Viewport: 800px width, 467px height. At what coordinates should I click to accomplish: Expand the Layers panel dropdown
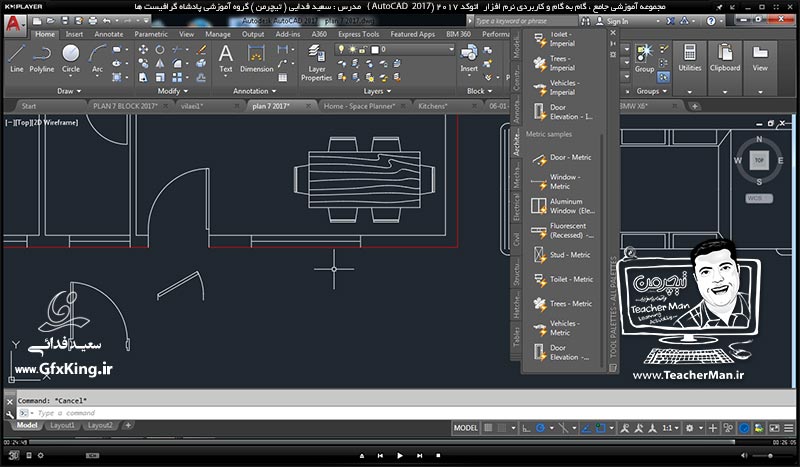pos(378,91)
